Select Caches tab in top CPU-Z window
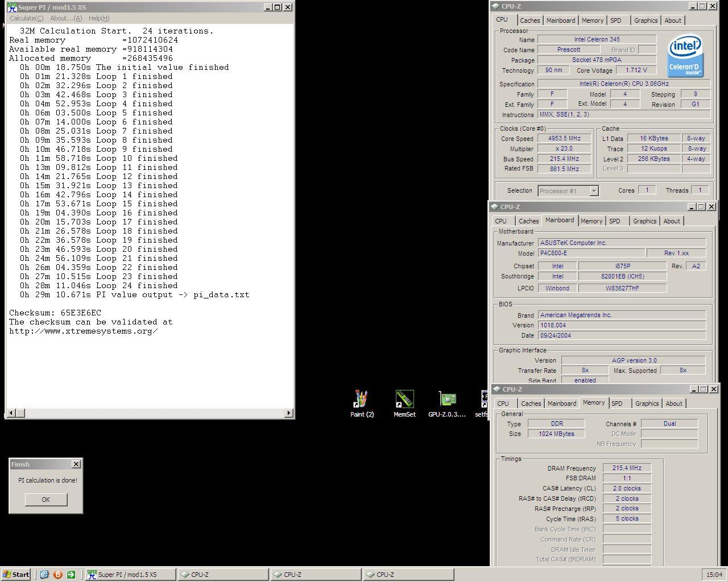728x582 pixels. (530, 20)
